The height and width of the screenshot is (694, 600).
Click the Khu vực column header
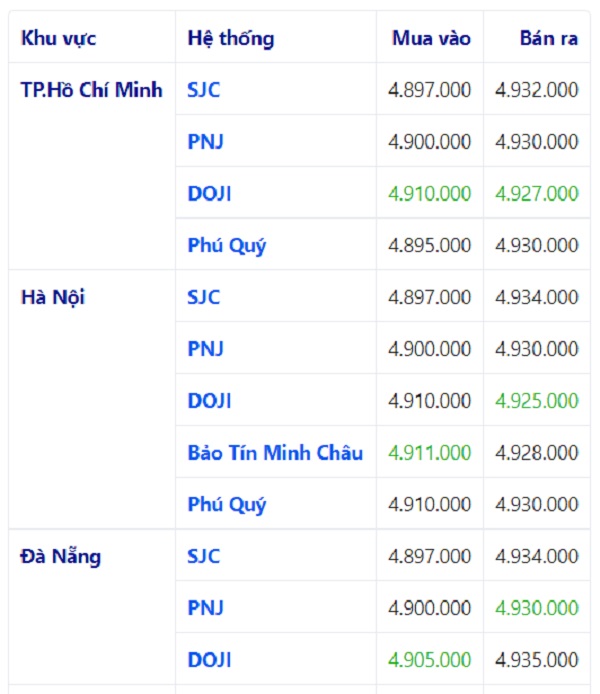point(59,39)
